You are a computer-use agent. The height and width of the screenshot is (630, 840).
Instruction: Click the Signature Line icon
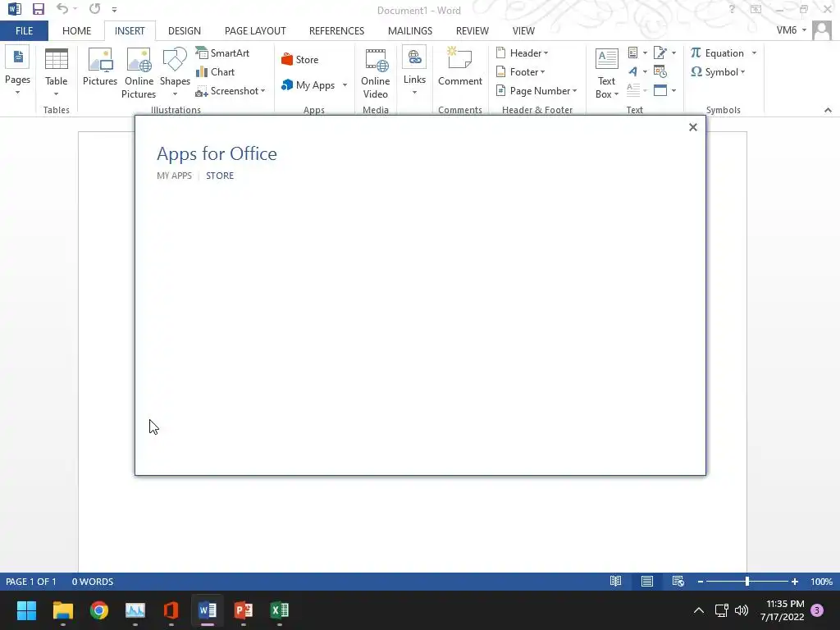pyautogui.click(x=660, y=52)
